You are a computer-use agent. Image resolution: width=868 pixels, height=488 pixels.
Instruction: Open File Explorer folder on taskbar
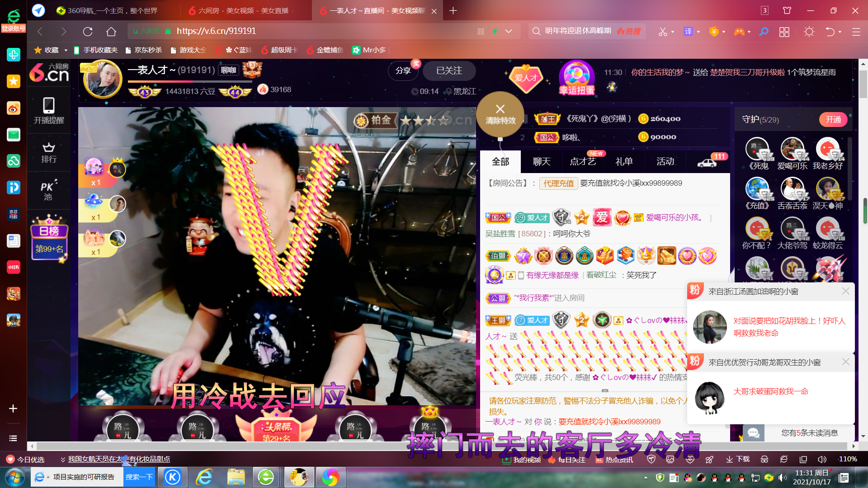coord(236,477)
